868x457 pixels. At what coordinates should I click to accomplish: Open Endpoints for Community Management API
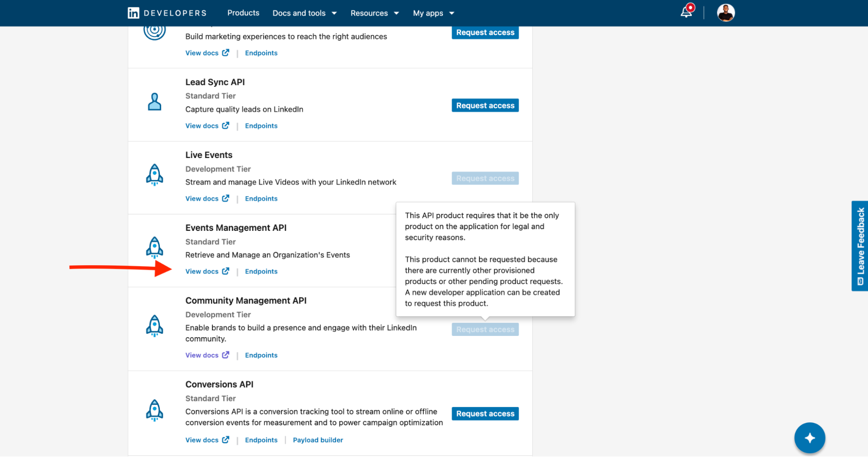(x=261, y=355)
